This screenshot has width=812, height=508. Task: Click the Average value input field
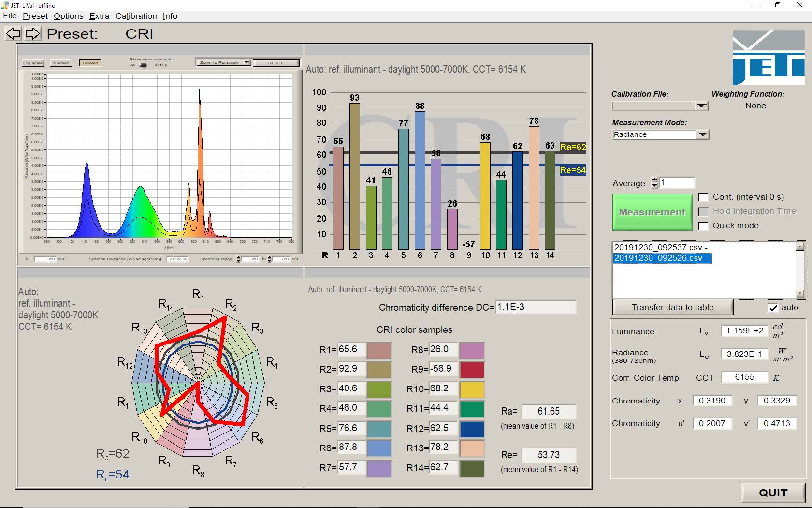pyautogui.click(x=677, y=183)
